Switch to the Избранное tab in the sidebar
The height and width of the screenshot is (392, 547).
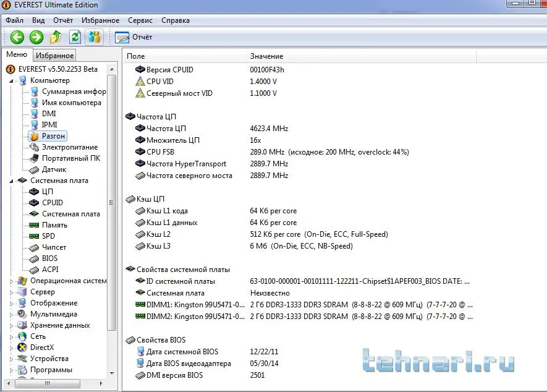point(54,55)
